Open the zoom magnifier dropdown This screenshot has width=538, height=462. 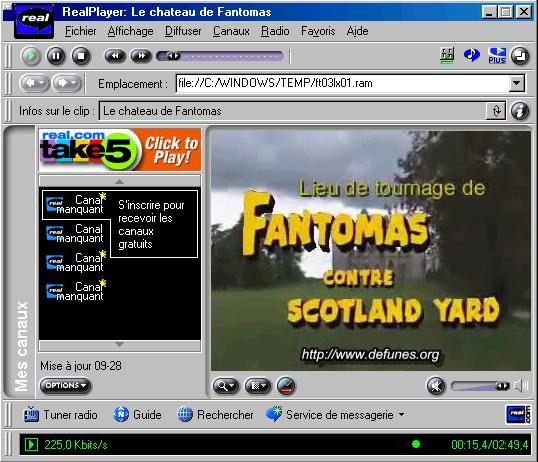tap(226, 386)
